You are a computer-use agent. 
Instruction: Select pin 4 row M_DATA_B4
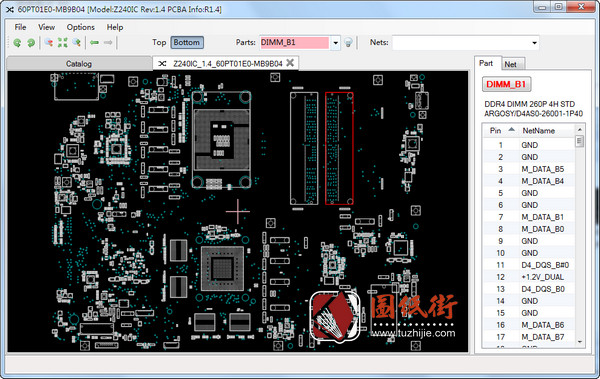[x=528, y=181]
